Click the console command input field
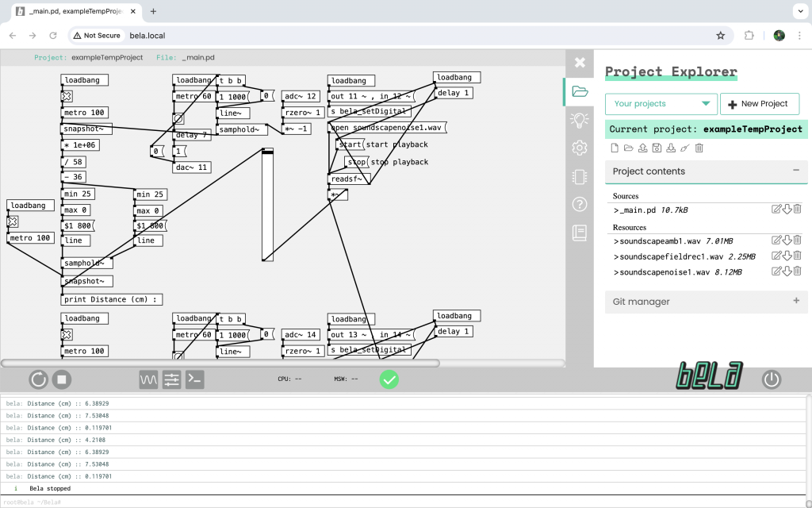 (x=404, y=502)
